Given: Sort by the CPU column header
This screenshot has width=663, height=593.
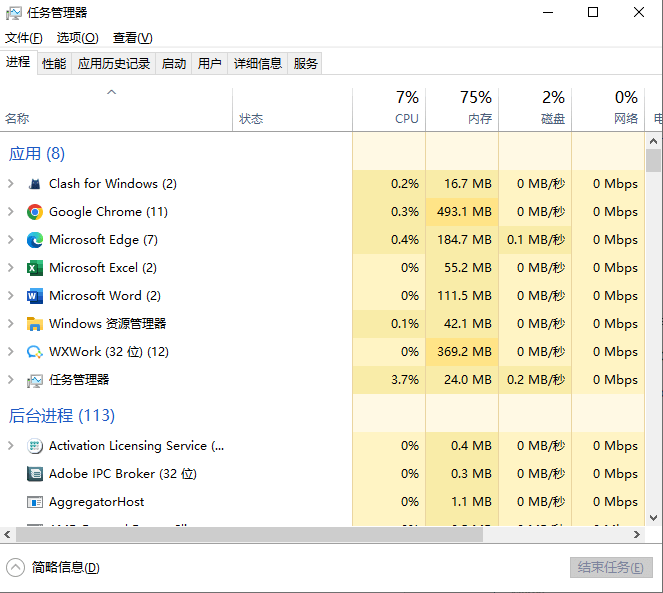Looking at the screenshot, I should click(389, 110).
